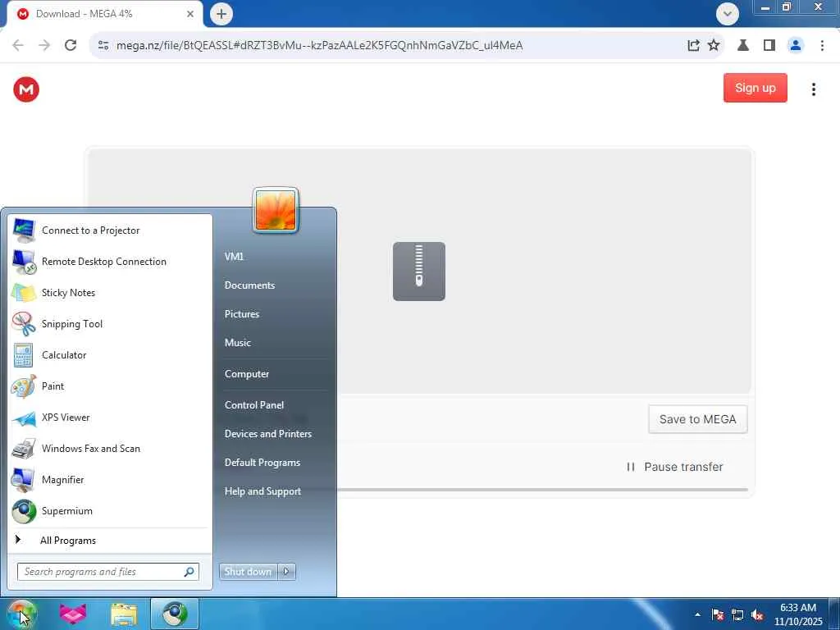Click the share page icon
Image resolution: width=840 pixels, height=630 pixels.
(x=693, y=45)
